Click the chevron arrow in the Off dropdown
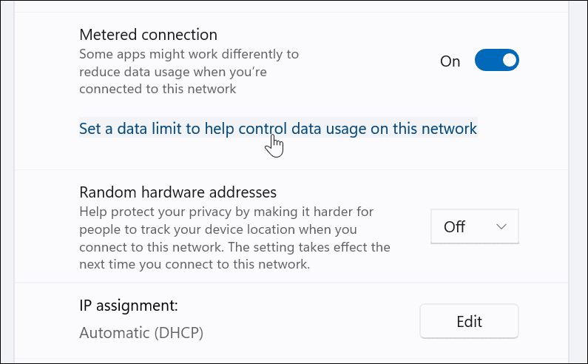The width and height of the screenshot is (588, 364). (x=501, y=226)
